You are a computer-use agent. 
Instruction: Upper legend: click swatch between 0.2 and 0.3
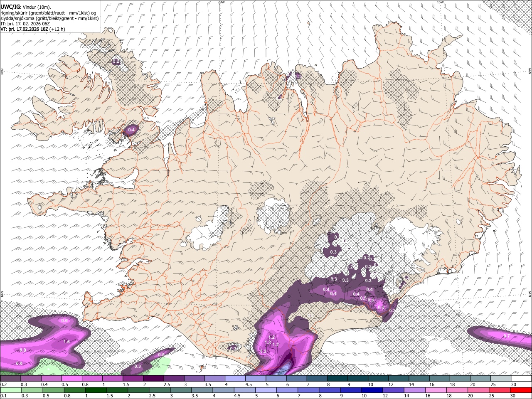(x=10, y=379)
